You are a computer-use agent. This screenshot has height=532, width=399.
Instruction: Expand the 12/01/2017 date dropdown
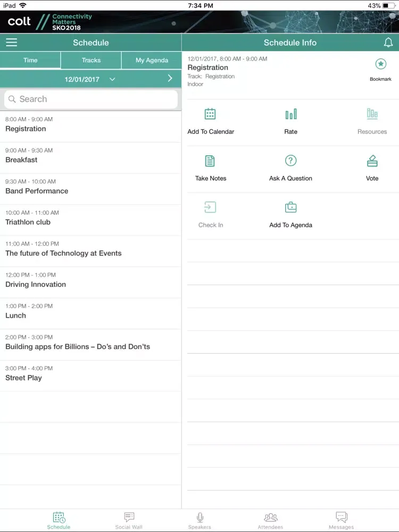[90, 79]
